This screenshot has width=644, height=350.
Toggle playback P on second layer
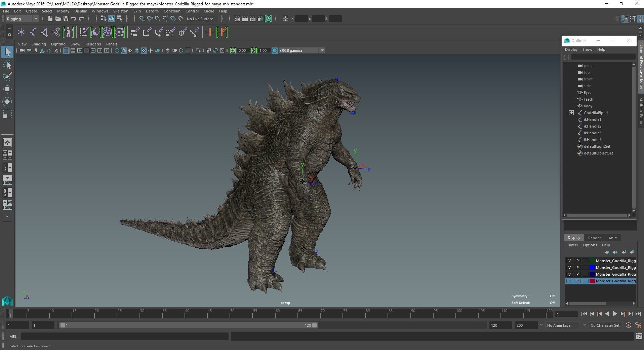pyautogui.click(x=577, y=268)
